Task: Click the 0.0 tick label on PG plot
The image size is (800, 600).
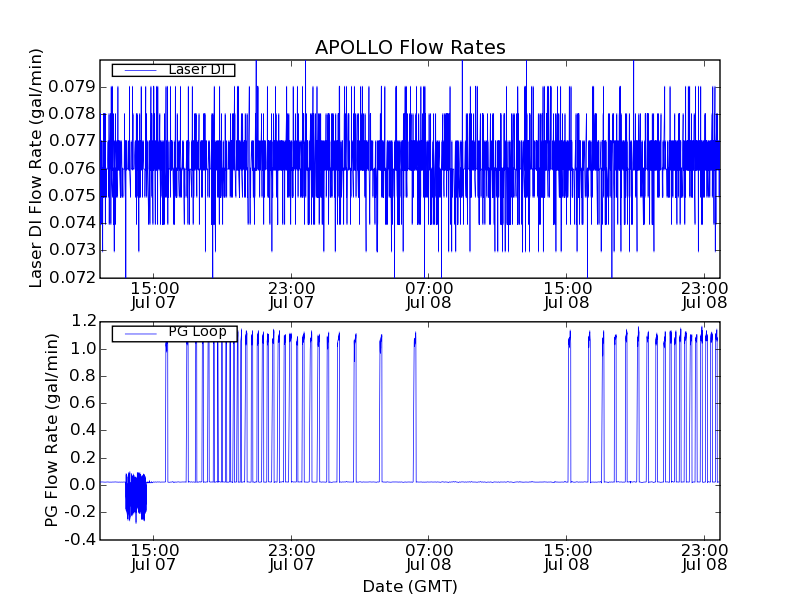Action: click(84, 485)
